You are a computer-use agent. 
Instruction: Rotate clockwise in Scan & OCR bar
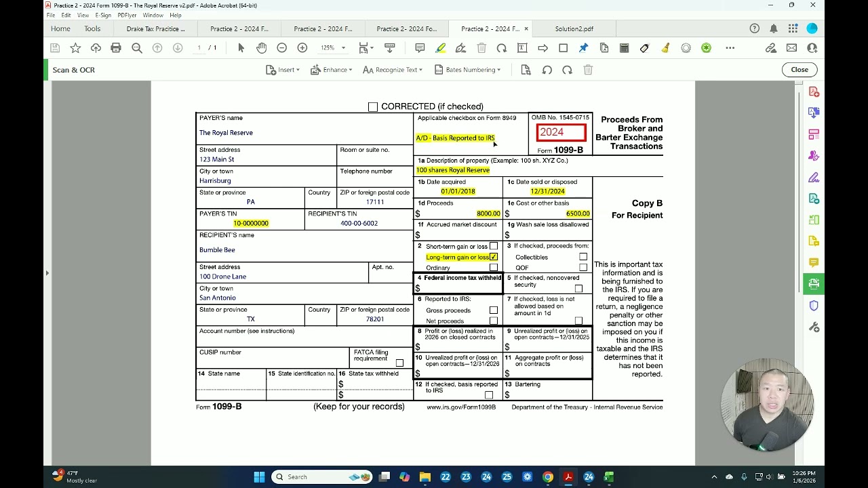point(567,70)
